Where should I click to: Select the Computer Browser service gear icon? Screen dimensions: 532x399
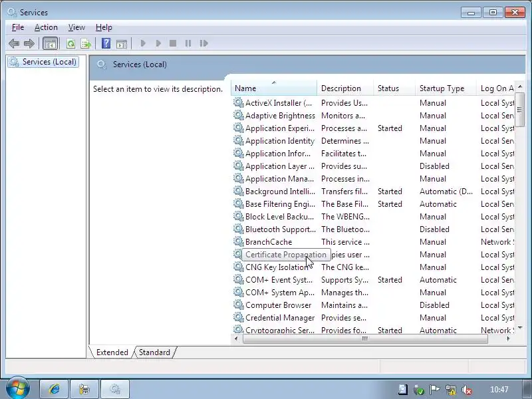(x=239, y=305)
